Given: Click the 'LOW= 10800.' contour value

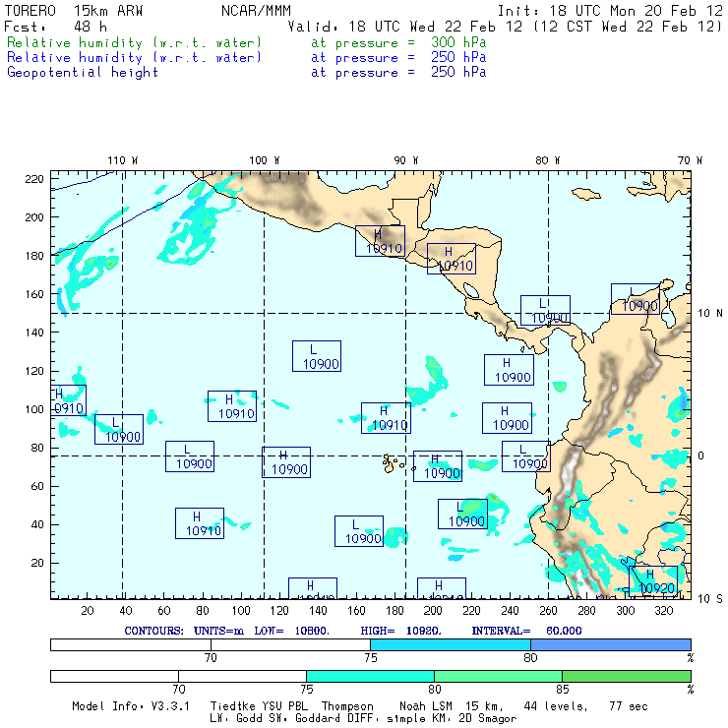Looking at the screenshot, I should point(291,631).
